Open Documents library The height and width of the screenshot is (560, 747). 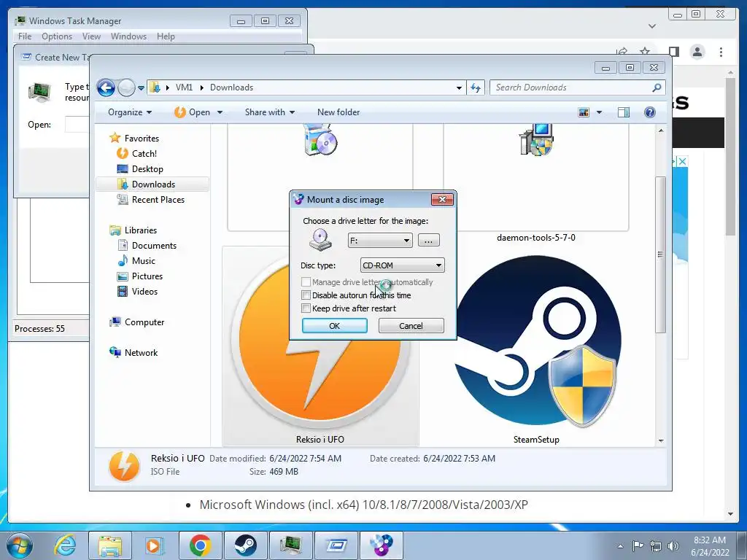pyautogui.click(x=153, y=246)
